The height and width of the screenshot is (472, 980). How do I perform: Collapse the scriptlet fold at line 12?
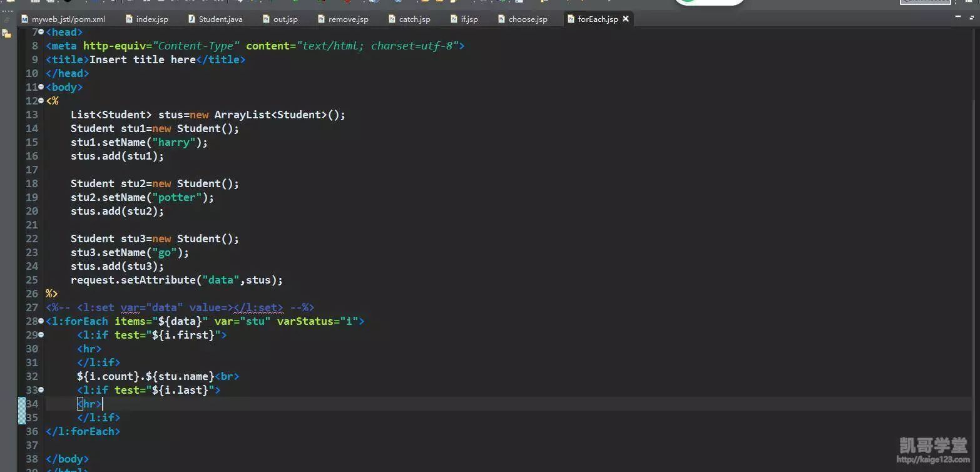41,101
